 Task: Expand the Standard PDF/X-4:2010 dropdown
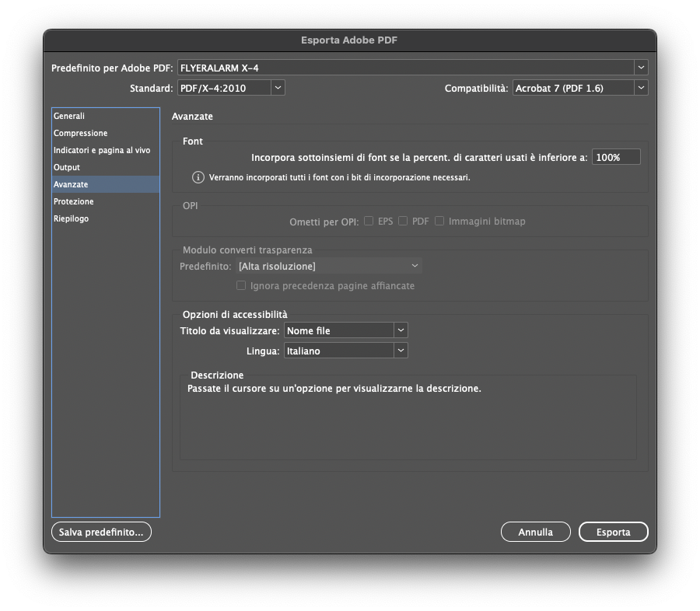click(x=231, y=88)
